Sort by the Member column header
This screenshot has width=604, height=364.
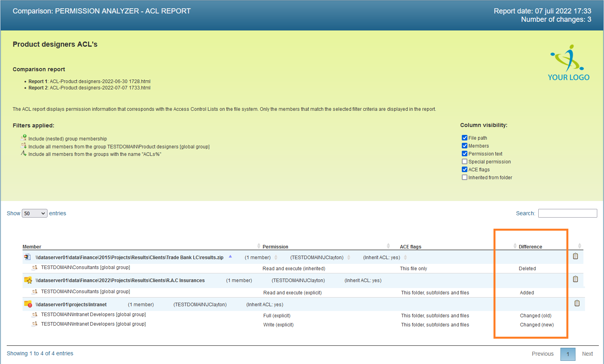32,246
